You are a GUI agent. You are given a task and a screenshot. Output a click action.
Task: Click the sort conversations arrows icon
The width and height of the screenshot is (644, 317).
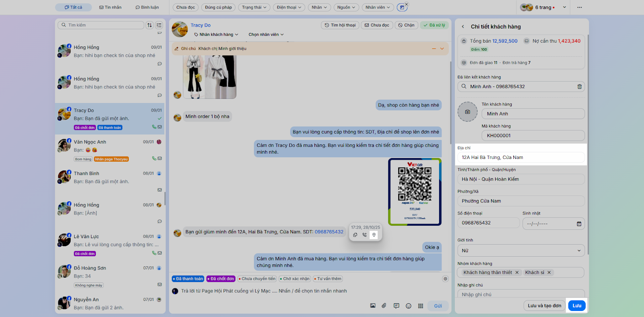point(150,25)
